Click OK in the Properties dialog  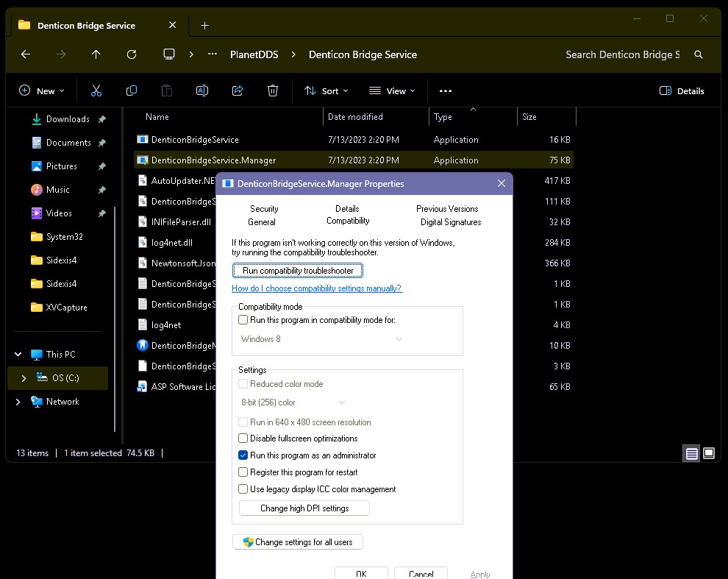[x=361, y=573]
